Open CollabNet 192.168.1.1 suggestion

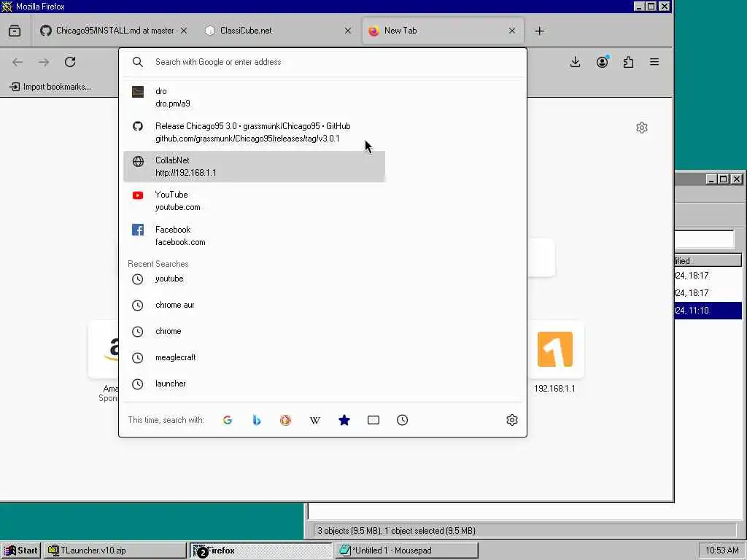pos(254,166)
